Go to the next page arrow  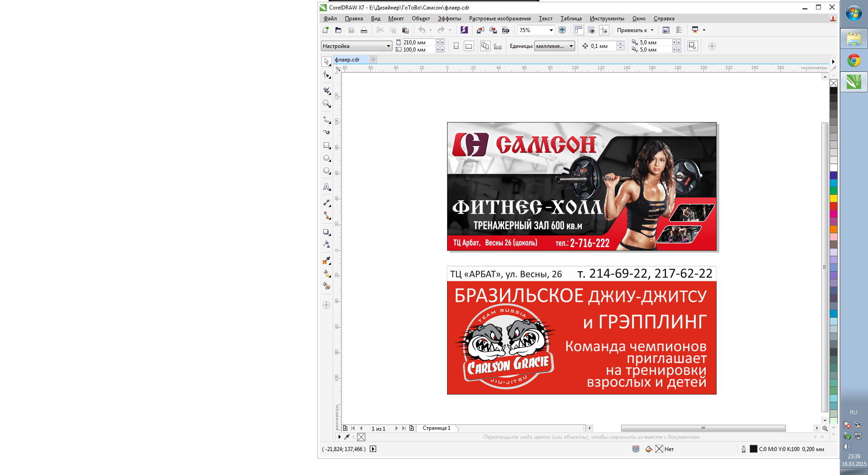coord(396,428)
